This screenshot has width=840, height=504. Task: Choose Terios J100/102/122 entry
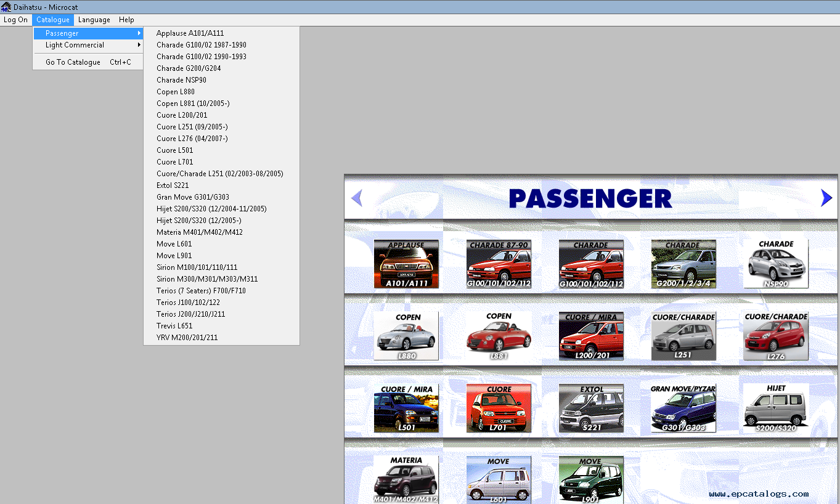click(x=221, y=303)
